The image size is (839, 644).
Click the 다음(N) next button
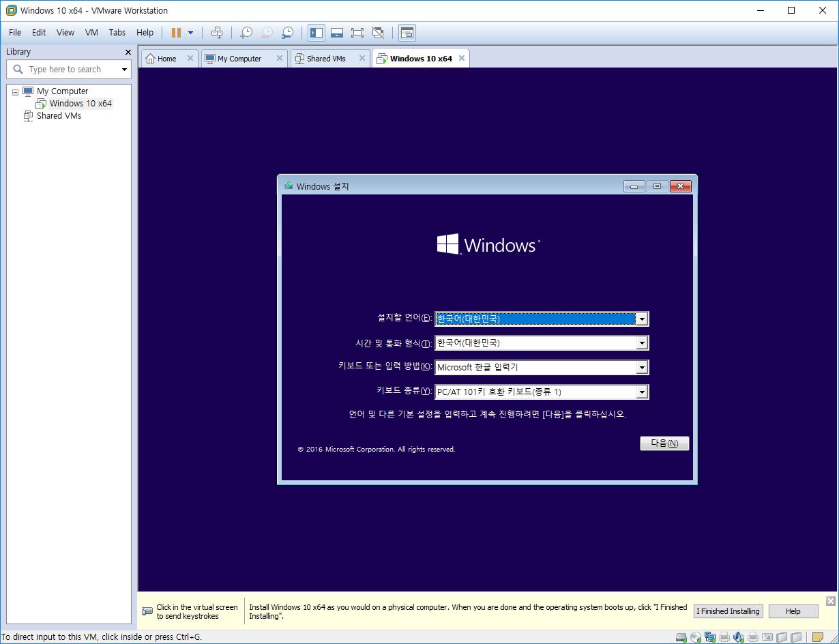(x=664, y=443)
